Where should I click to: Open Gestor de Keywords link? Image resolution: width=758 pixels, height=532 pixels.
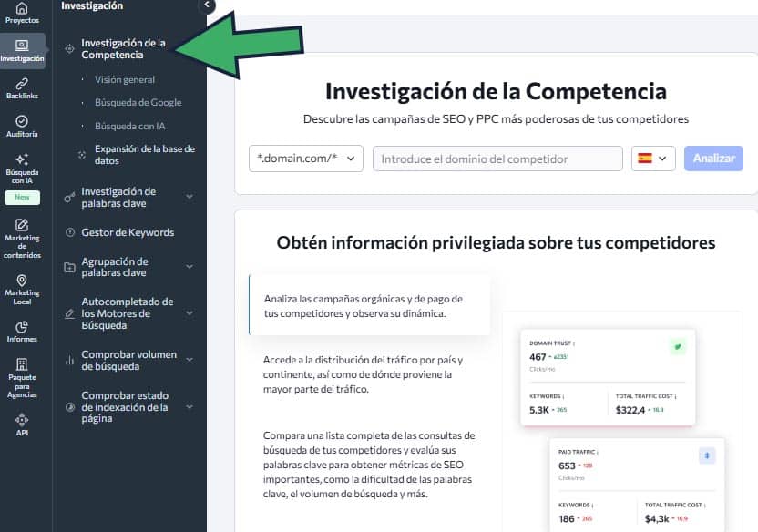point(127,232)
